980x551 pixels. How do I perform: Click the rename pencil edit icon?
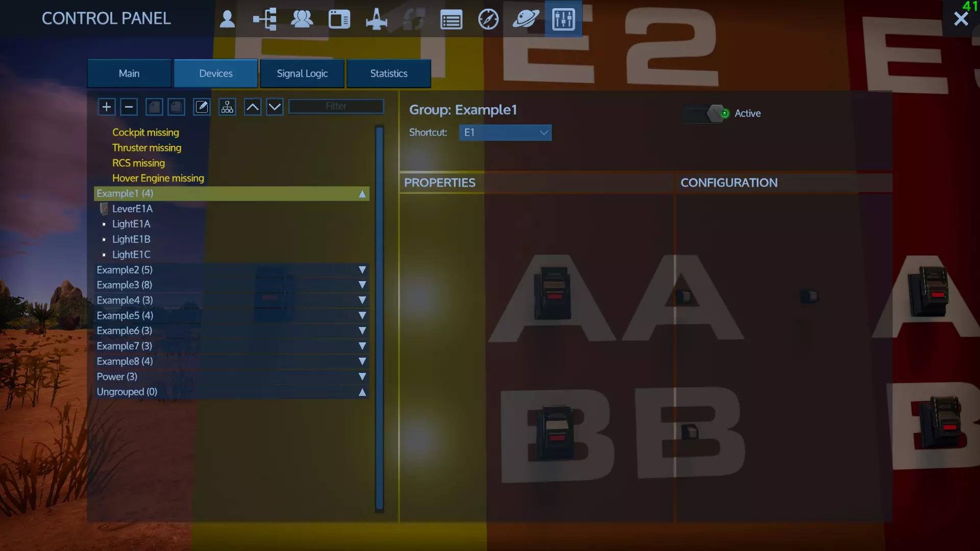pos(202,107)
